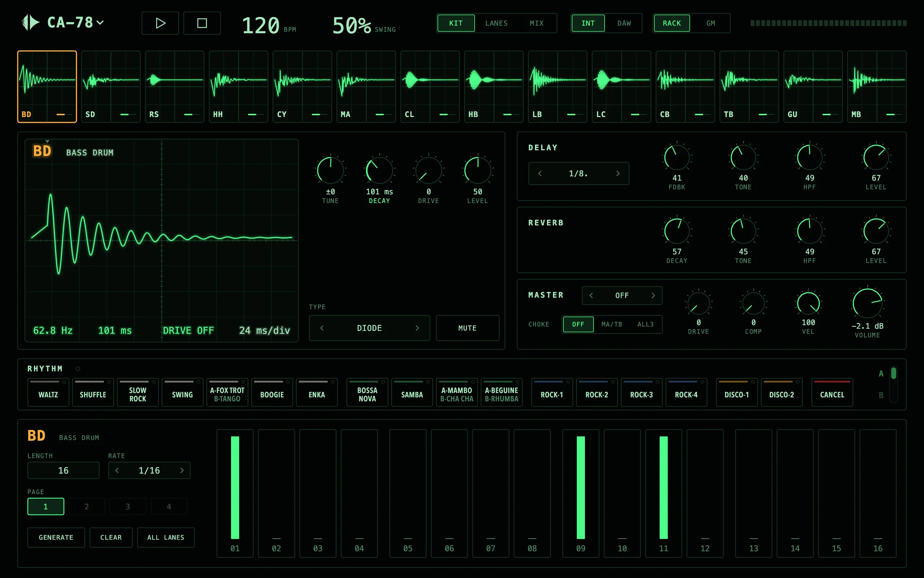Click the master VOLUME knob
The height and width of the screenshot is (578, 924).
click(867, 303)
